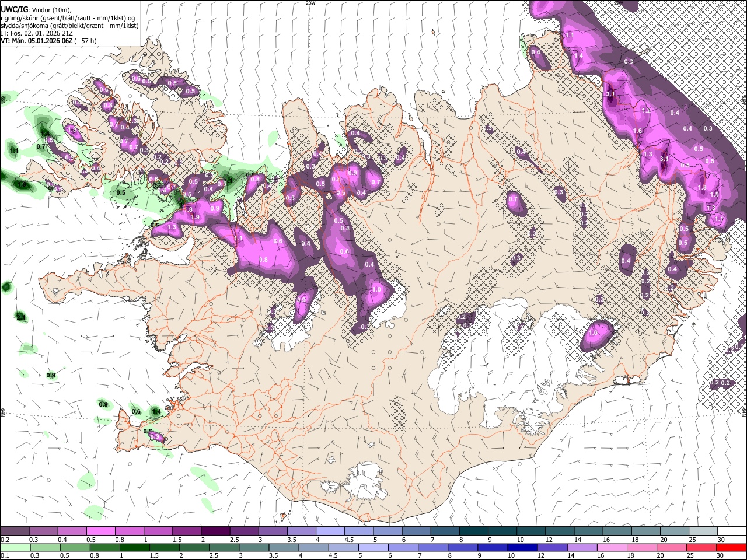Screen dimensions: 747x560
Task: Choose snow legend swatch between 1.5 and 2
Action: point(186,531)
